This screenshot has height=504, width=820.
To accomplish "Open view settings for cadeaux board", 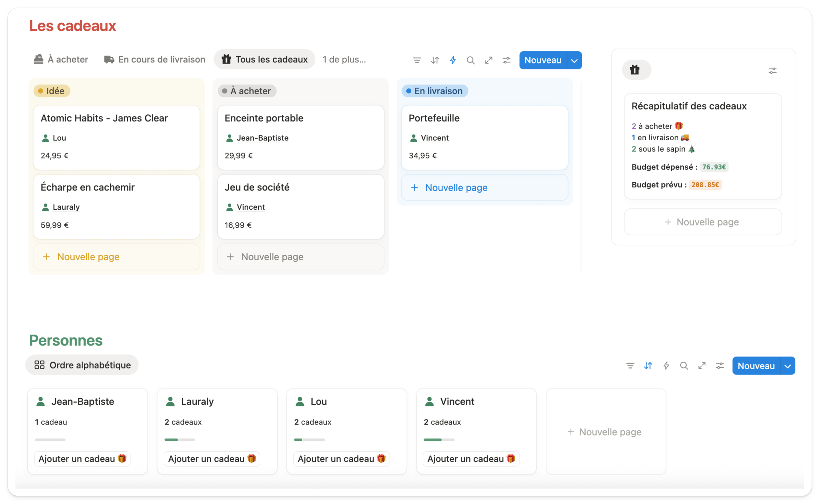I will point(506,60).
